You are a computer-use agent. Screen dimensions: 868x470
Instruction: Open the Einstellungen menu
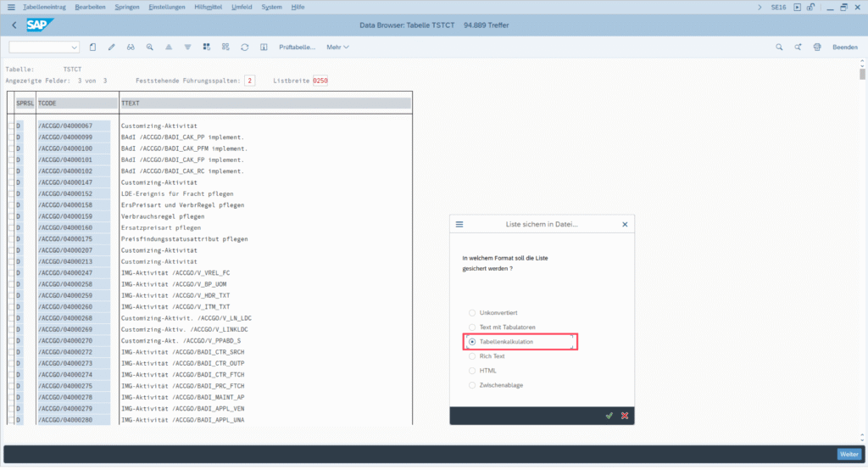tap(167, 7)
